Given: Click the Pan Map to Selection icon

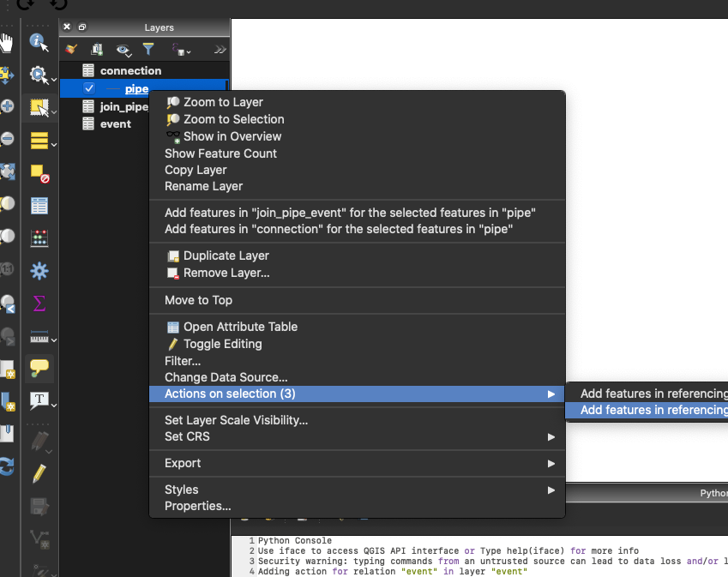Looking at the screenshot, I should click(x=7, y=75).
